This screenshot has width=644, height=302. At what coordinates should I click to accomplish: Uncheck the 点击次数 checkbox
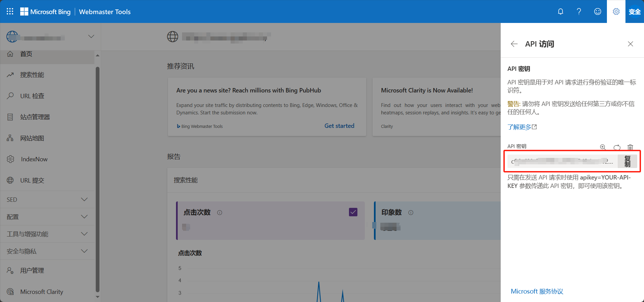[353, 212]
